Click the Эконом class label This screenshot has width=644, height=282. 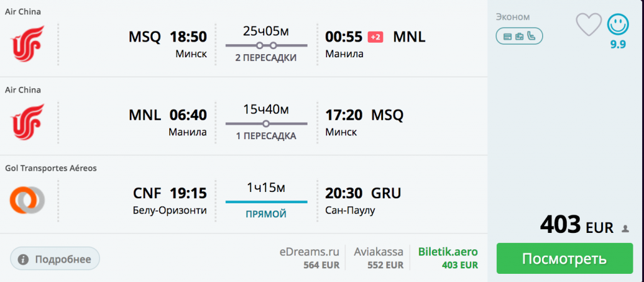coord(513,17)
